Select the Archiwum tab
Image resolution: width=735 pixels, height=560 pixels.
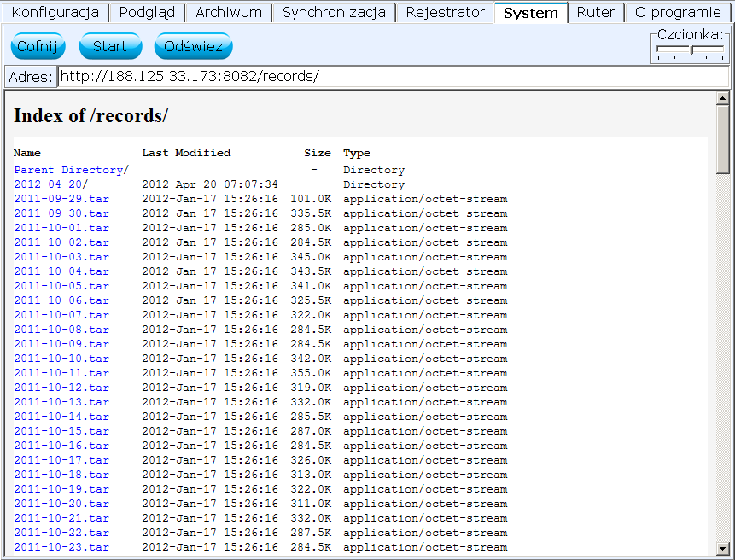(x=229, y=12)
